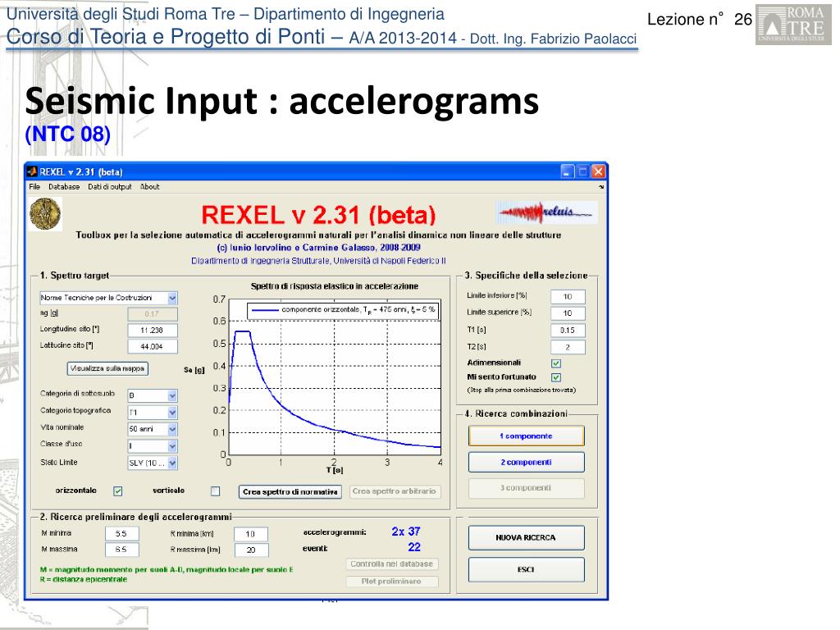Click the 'Se [g]' axis label
840x630 pixels.
pyautogui.click(x=194, y=370)
